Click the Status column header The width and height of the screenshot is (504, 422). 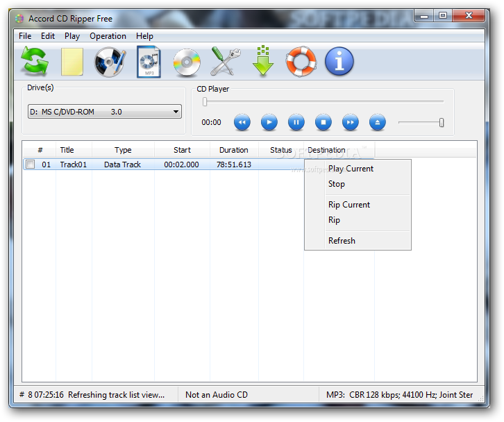[x=281, y=150]
